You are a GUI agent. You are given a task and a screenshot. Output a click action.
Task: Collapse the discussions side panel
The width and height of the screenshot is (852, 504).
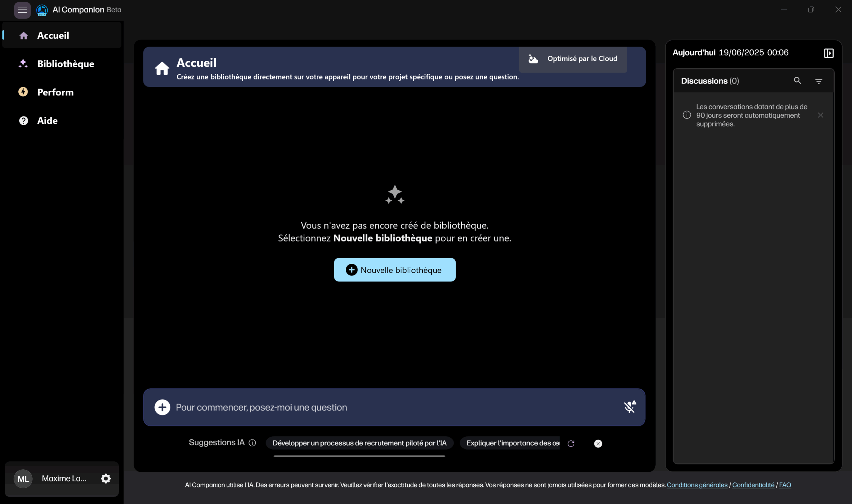(829, 53)
